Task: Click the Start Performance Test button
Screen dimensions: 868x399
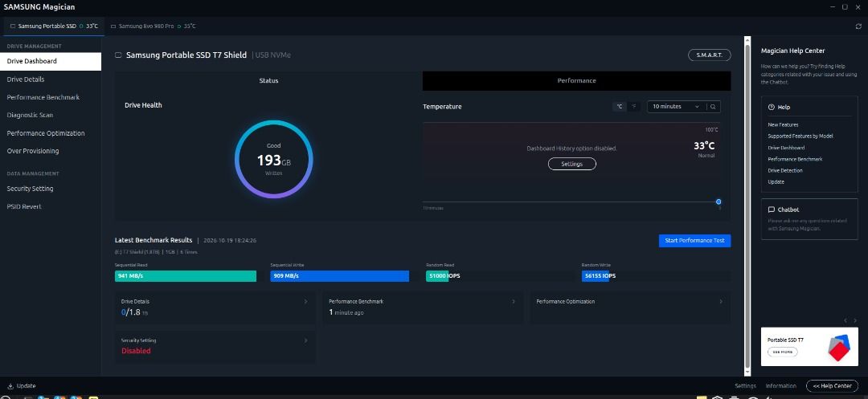Action: tap(694, 241)
